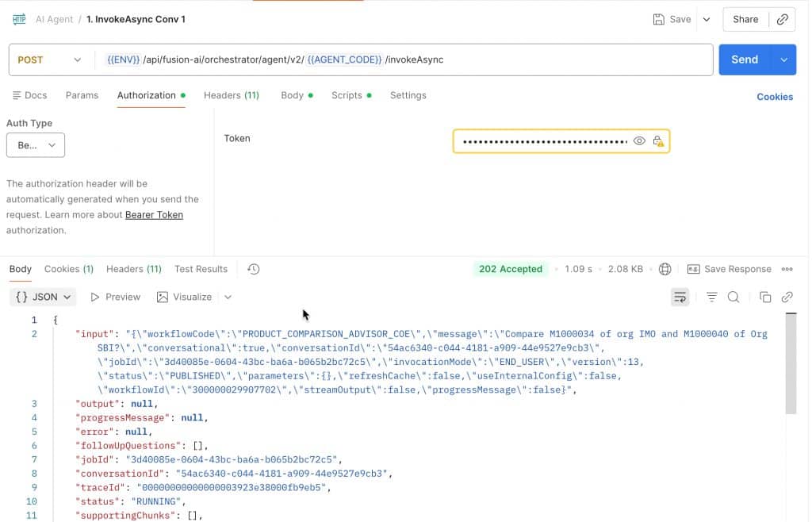
Task: Click the response body vertical scrollbar
Action: coord(791,365)
